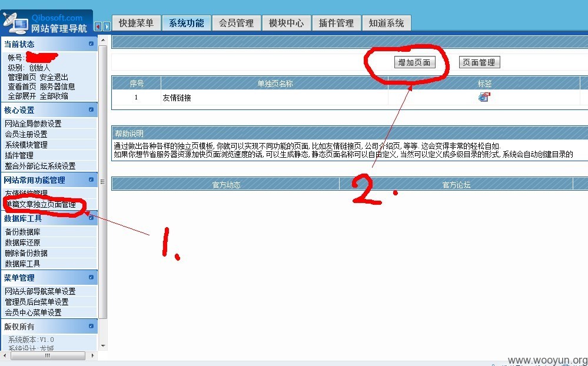Image resolution: width=588 pixels, height=366 pixels.
Task: Collapse the 菜单管理 panel
Action: click(91, 278)
